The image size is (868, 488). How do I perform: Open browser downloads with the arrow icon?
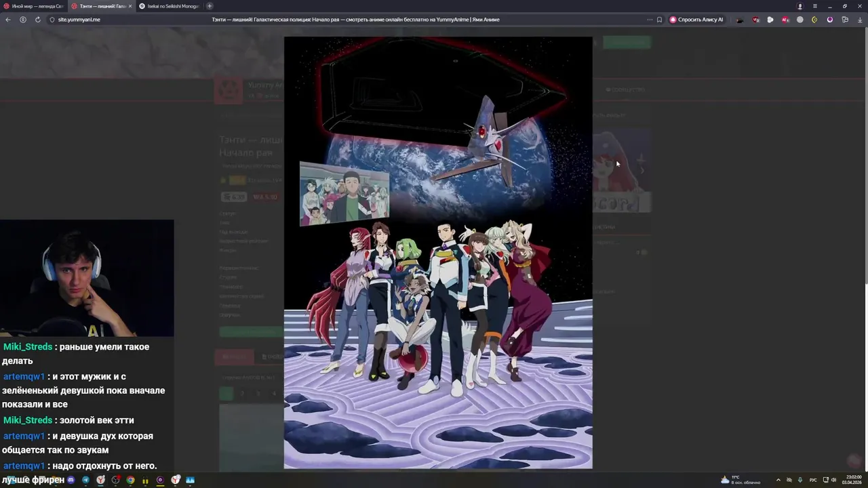(860, 20)
